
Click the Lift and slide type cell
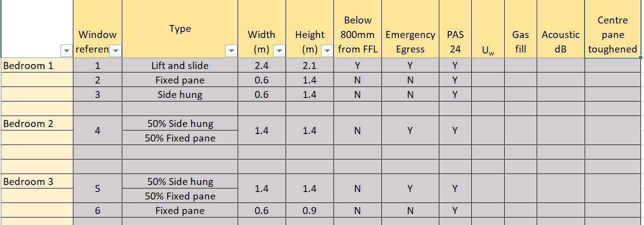180,65
